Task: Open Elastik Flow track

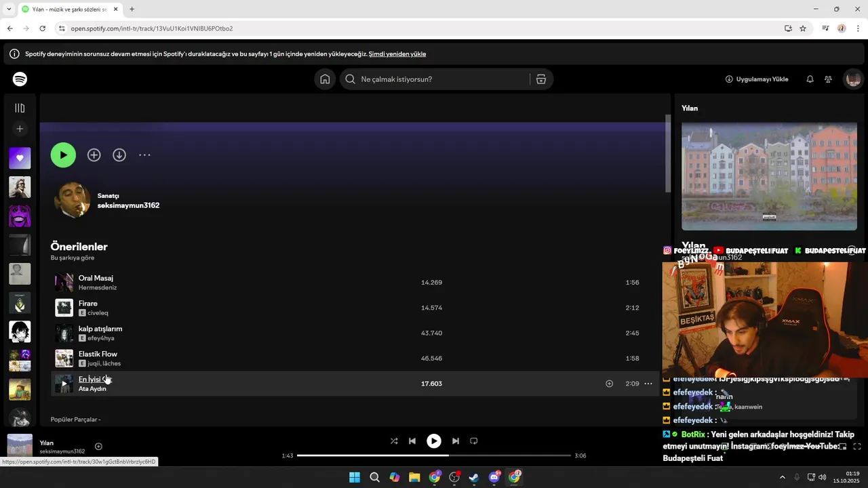Action: point(98,354)
